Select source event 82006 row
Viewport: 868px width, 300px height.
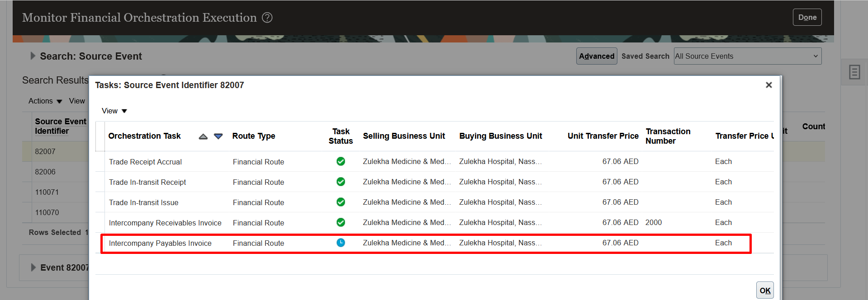pyautogui.click(x=56, y=172)
